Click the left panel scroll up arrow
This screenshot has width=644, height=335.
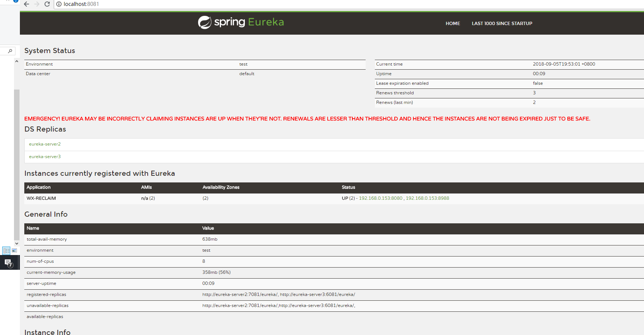[17, 62]
